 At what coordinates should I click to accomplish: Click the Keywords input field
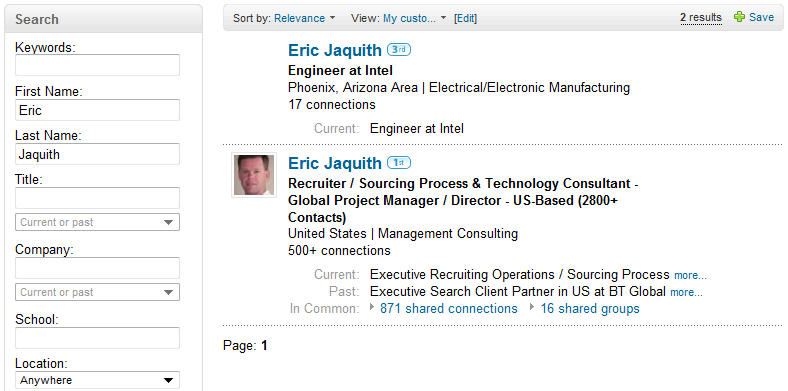click(97, 65)
